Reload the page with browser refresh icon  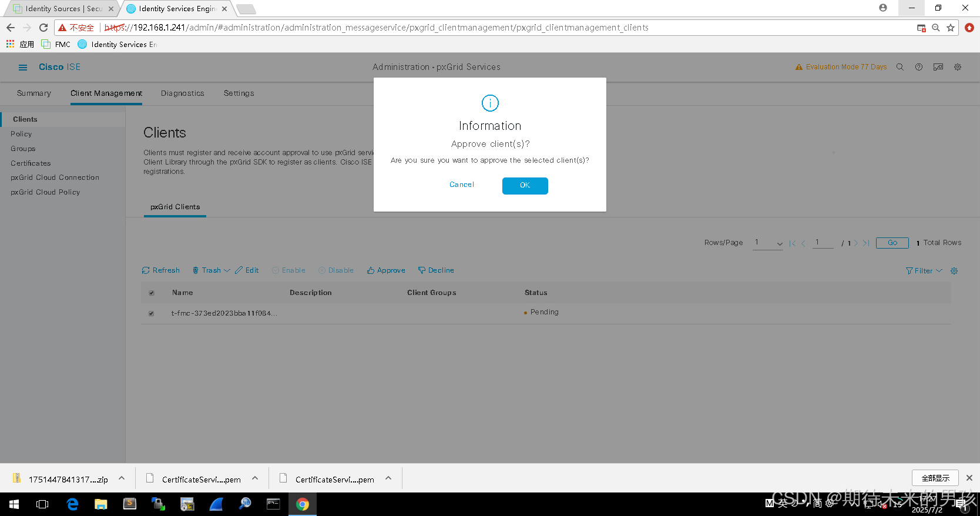point(43,28)
